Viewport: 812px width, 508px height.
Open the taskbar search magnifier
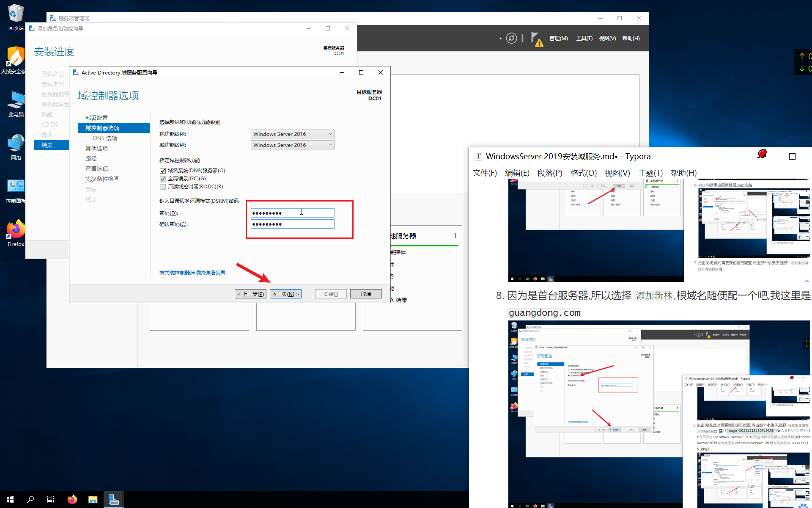(x=30, y=500)
